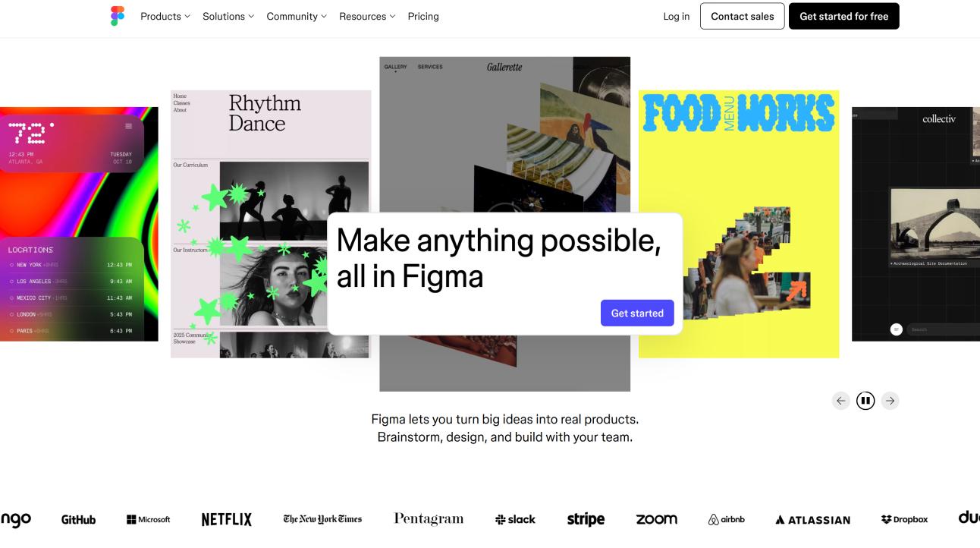Pause the carousel autoplay

coord(865,401)
